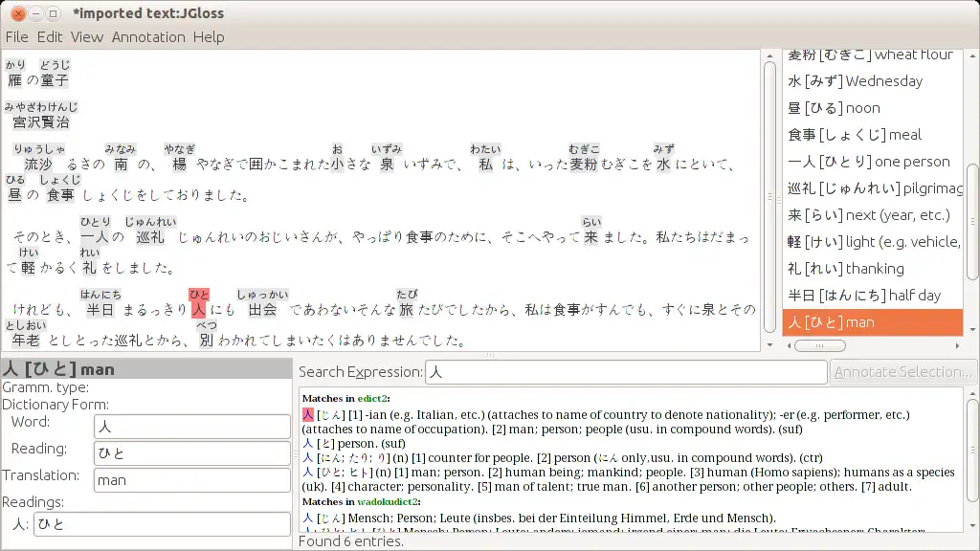This screenshot has height=551, width=980.
Task: Open the Edit menu
Action: click(50, 37)
